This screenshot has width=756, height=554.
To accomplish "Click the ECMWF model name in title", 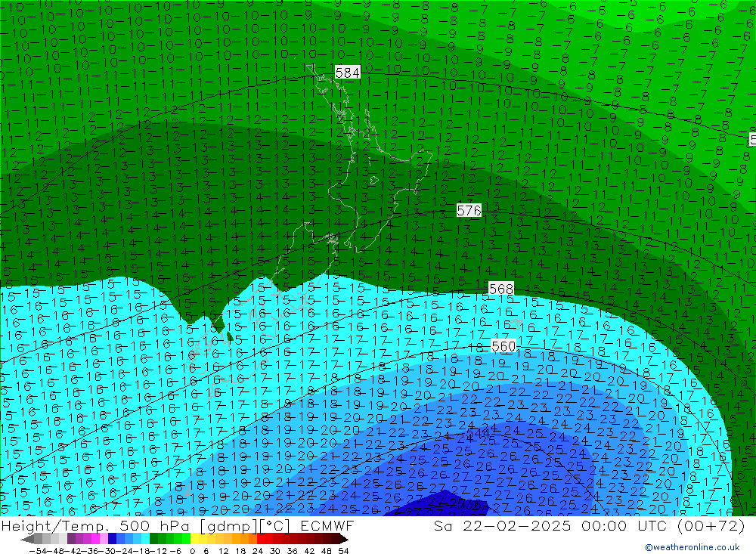I will pyautogui.click(x=327, y=525).
